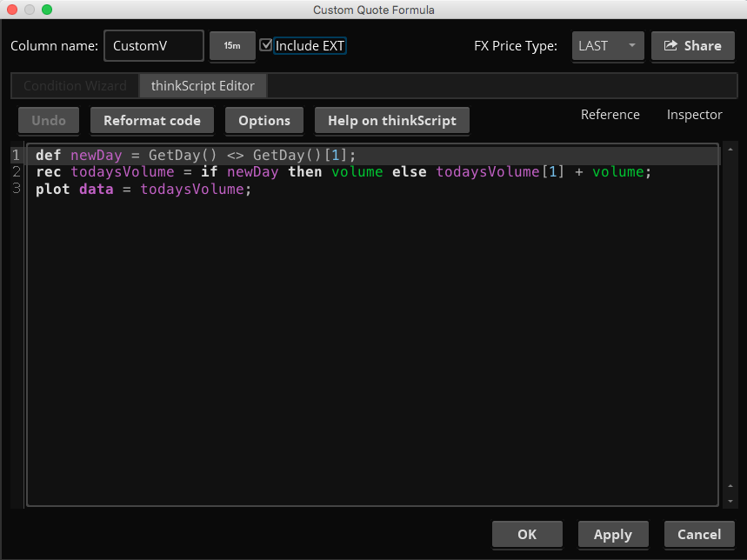Click the 'else' keyword in line 2
This screenshot has height=560, width=747.
coord(410,172)
